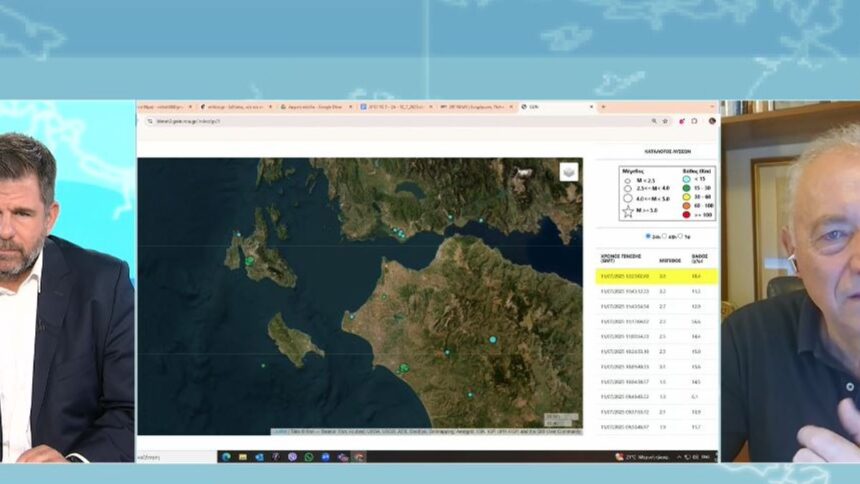Image resolution: width=860 pixels, height=484 pixels.
Task: Show hidden system tray icons chevron
Action: pyautogui.click(x=679, y=457)
